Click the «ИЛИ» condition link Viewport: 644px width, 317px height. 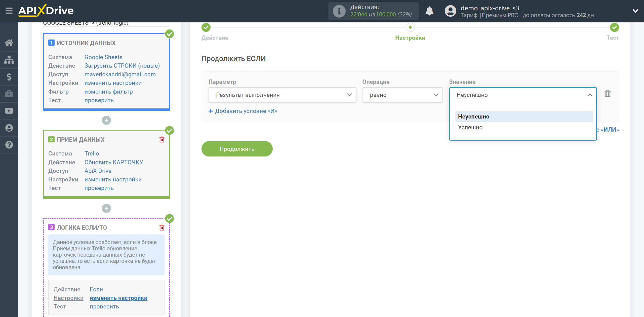tap(610, 130)
